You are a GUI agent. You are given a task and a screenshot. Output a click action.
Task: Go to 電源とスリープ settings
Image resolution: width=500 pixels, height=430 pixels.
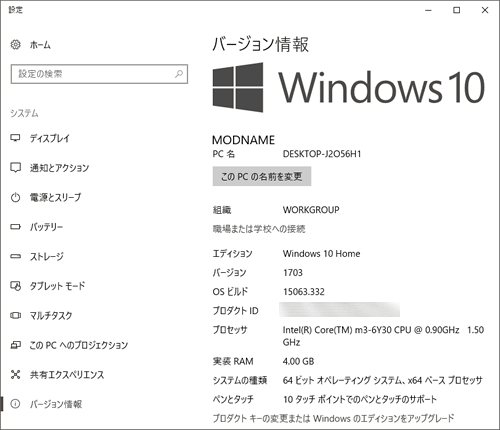pyautogui.click(x=55, y=197)
